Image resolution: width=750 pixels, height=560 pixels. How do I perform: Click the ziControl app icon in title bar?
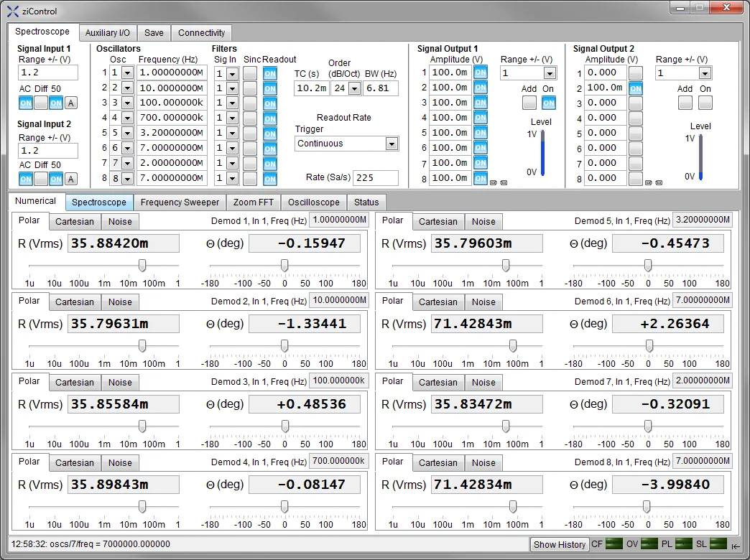pos(12,11)
